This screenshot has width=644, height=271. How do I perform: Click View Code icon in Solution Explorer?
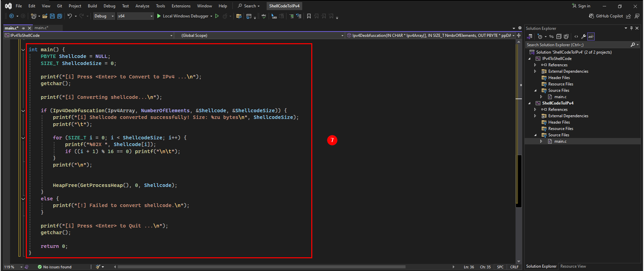pos(576,37)
